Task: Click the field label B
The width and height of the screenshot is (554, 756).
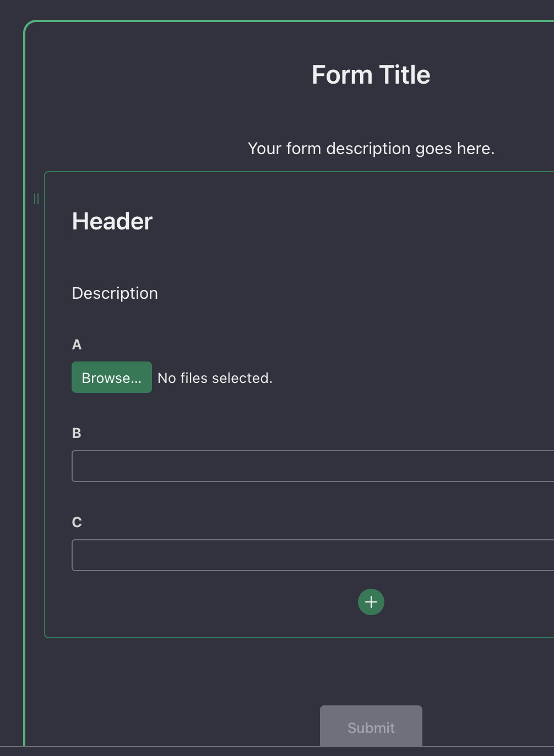Action: click(77, 433)
